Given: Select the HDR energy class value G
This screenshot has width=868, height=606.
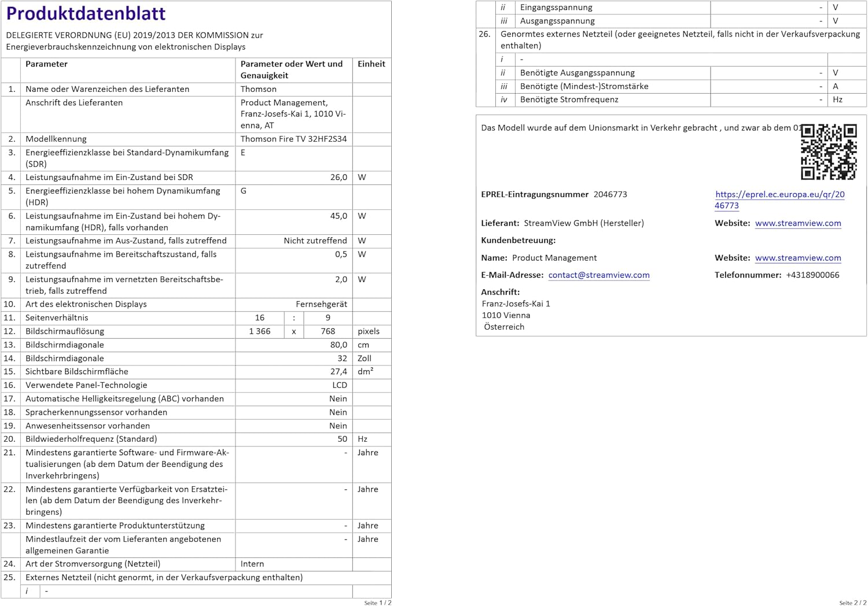Looking at the screenshot, I should click(x=244, y=191).
